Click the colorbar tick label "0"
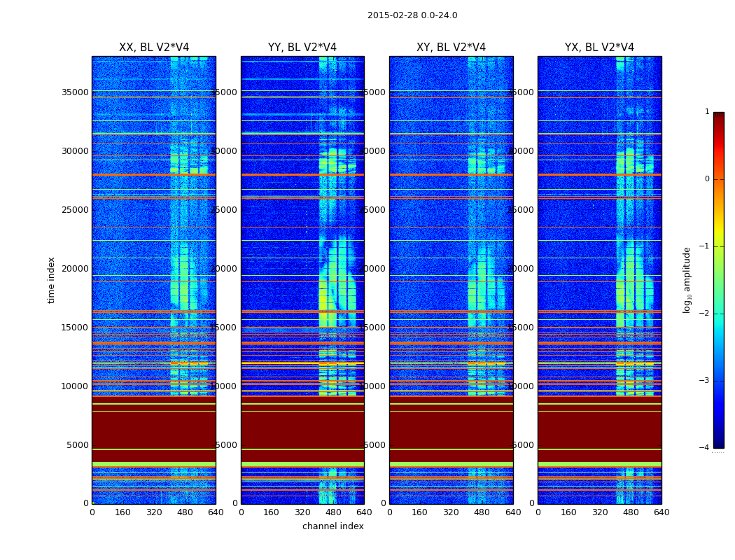The height and width of the screenshot is (560, 735). [x=707, y=179]
